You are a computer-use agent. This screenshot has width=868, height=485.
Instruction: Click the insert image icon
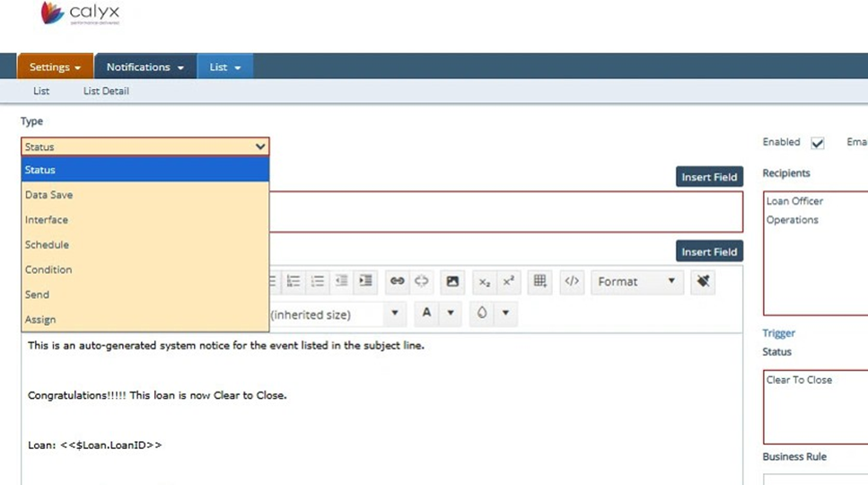452,281
